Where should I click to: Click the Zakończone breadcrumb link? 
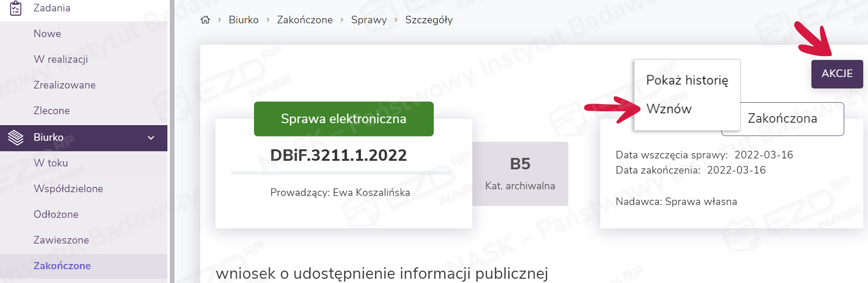pyautogui.click(x=305, y=20)
